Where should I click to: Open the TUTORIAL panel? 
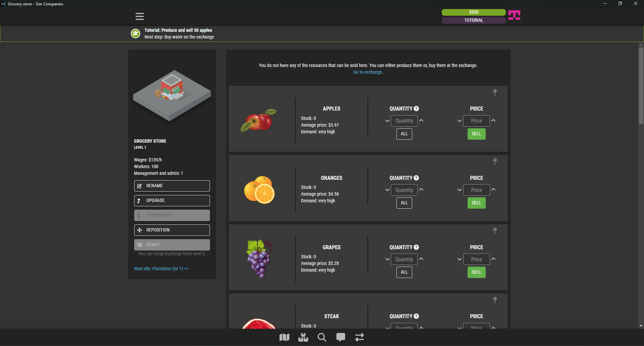pos(473,20)
